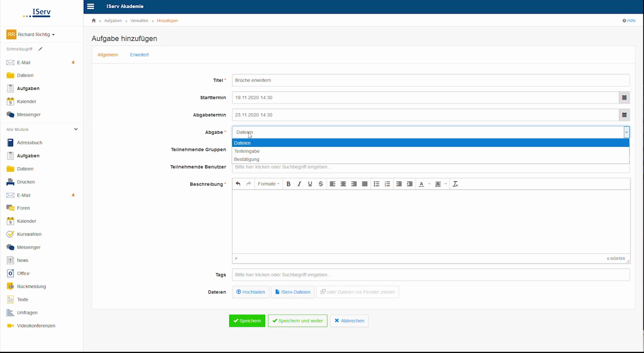
Task: Click the undo arrow in editor toolbar
Action: (238, 184)
